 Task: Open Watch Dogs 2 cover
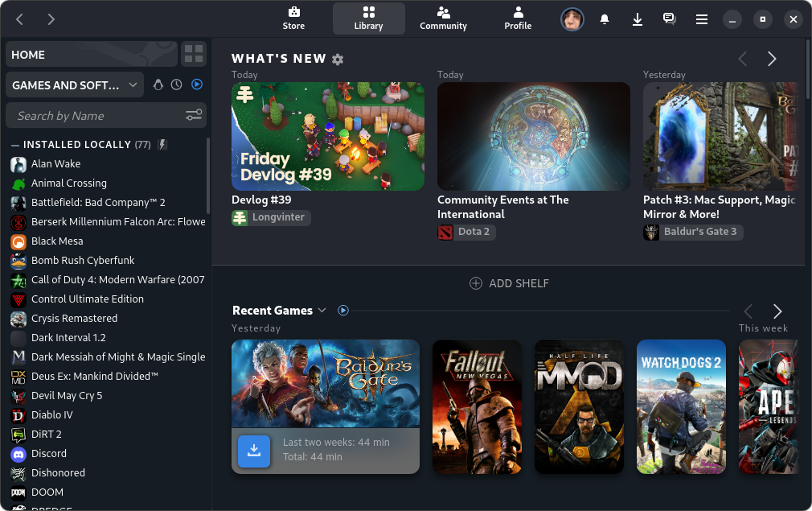tap(681, 406)
